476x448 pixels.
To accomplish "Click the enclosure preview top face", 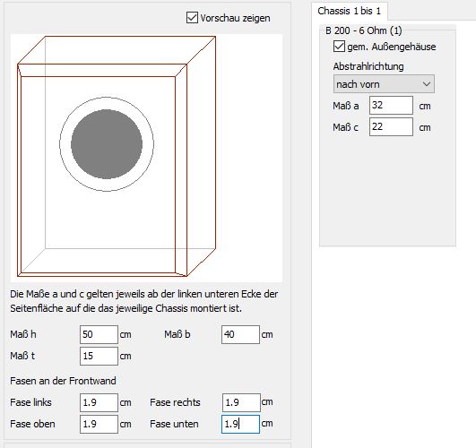I will (117, 50).
